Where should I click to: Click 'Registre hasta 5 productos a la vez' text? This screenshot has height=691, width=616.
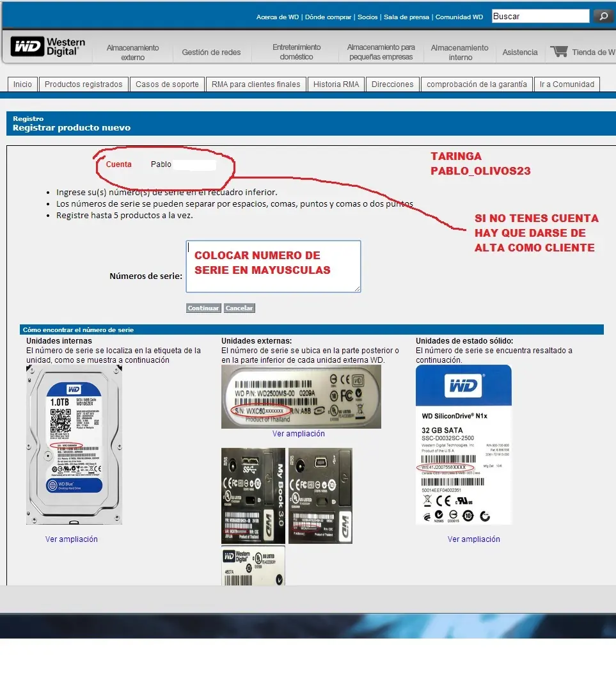125,216
